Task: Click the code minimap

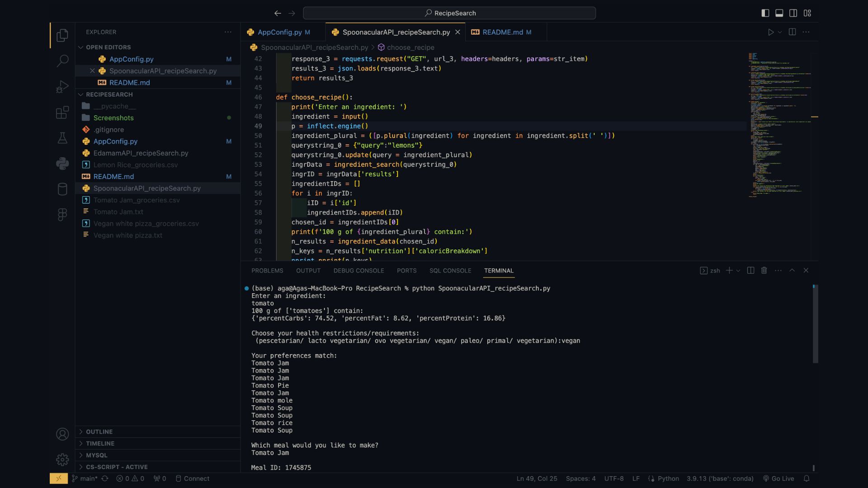Action: pyautogui.click(x=779, y=125)
